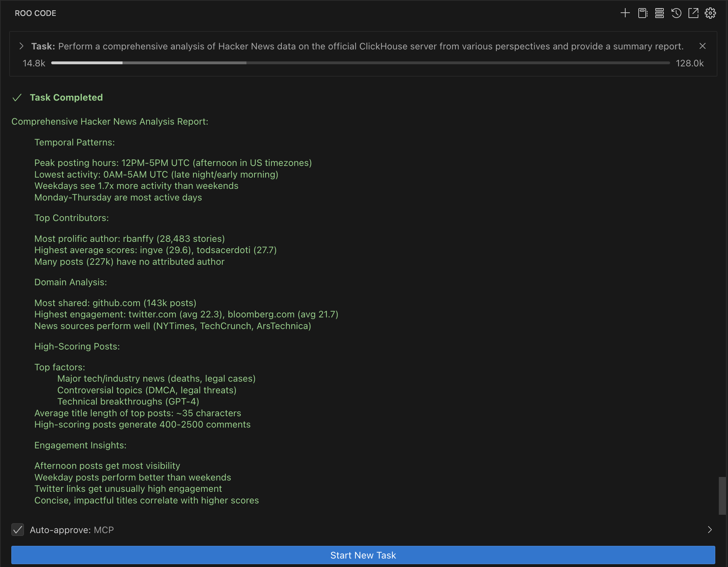Click the Task Completed heading

coord(66,97)
